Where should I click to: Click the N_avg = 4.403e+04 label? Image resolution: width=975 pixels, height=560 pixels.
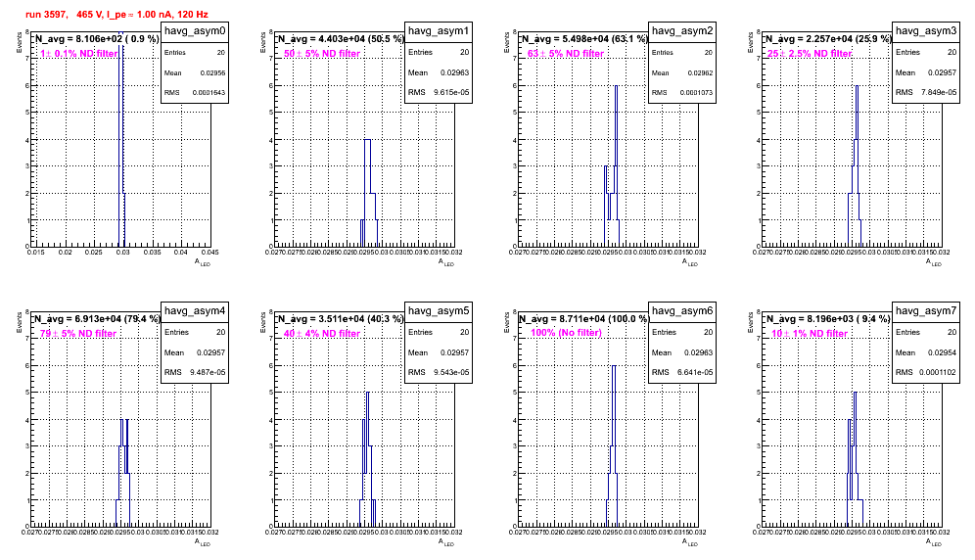[341, 38]
